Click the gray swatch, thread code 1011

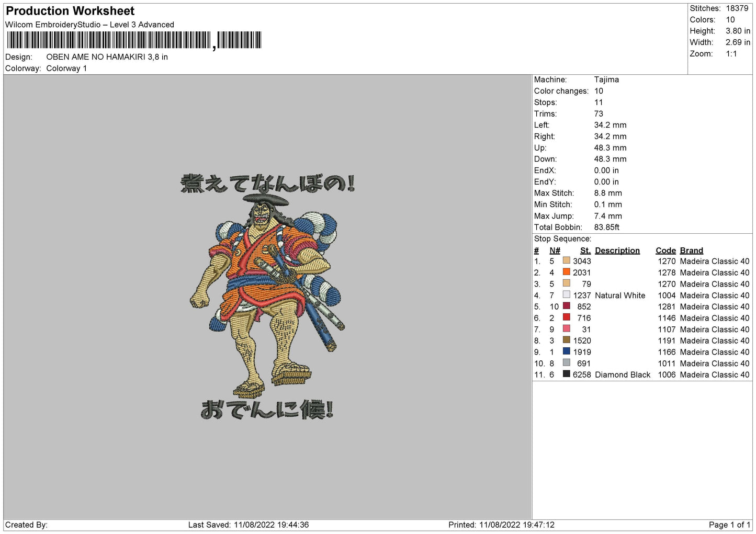point(566,363)
